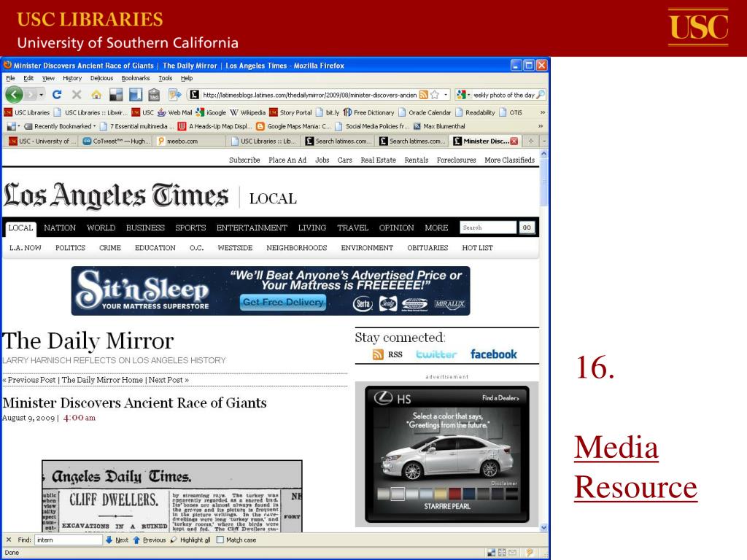Click the Lexus logo in the ad
This screenshot has height=560, width=747.
click(x=383, y=397)
